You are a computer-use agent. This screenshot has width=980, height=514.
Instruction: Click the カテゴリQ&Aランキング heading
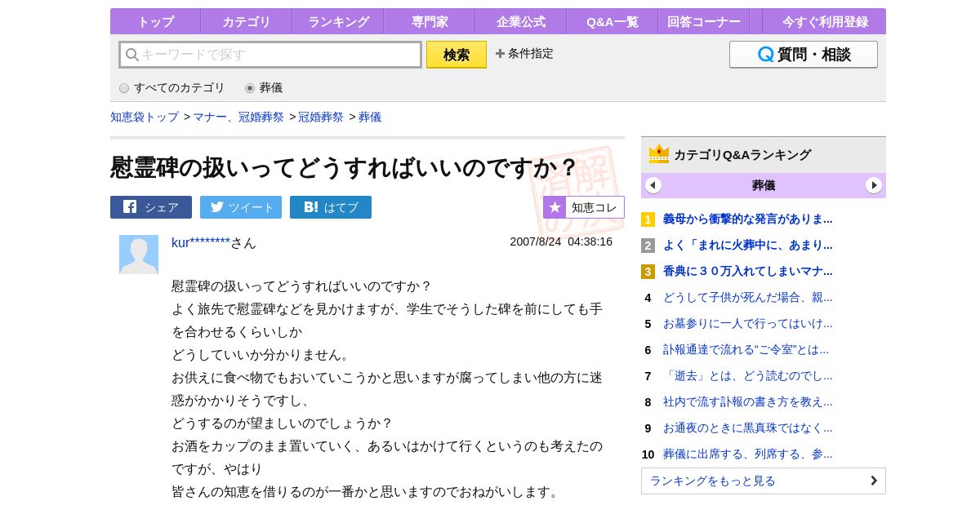pos(742,154)
